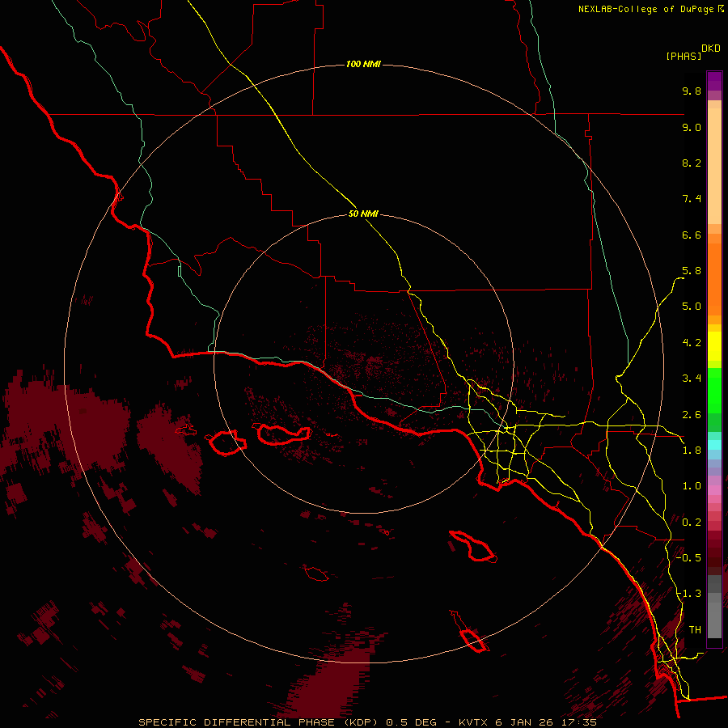Click the KVTX radar site identifier
The image size is (728, 728).
pyautogui.click(x=473, y=722)
